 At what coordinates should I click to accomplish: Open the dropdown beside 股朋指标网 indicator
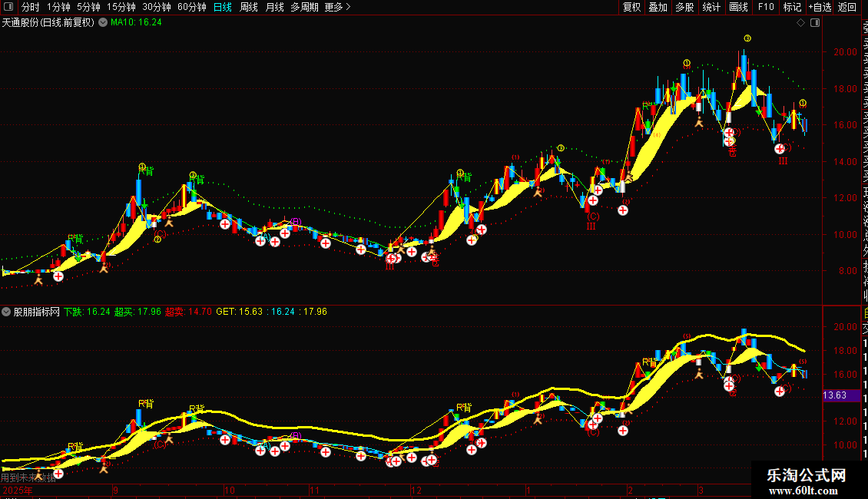(6, 312)
